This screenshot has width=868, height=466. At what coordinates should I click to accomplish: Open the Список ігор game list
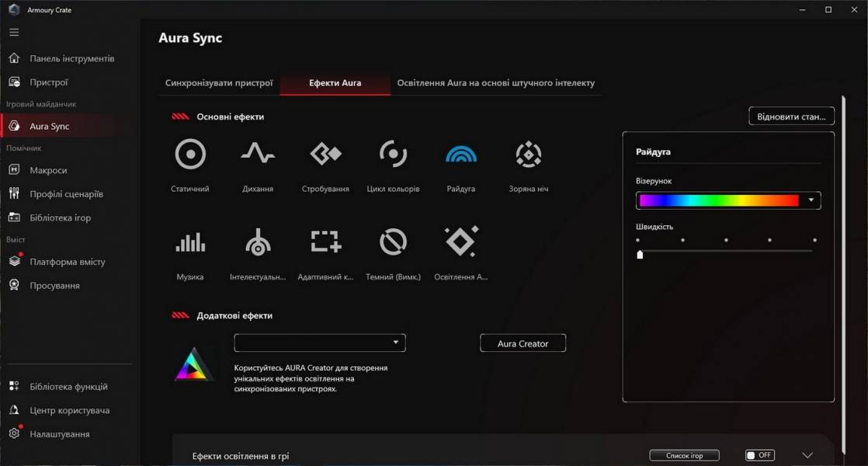tap(684, 455)
